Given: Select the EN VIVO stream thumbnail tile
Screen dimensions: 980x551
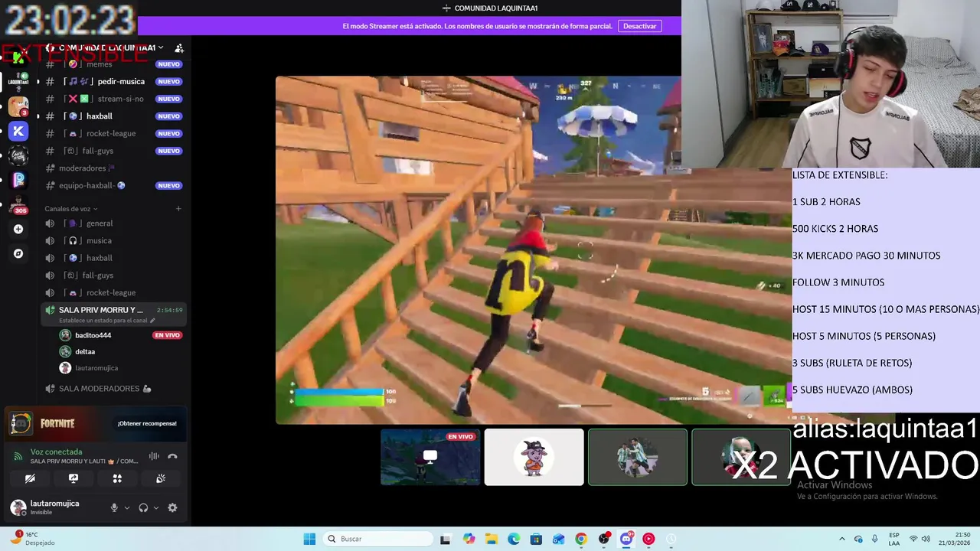Looking at the screenshot, I should tap(430, 457).
